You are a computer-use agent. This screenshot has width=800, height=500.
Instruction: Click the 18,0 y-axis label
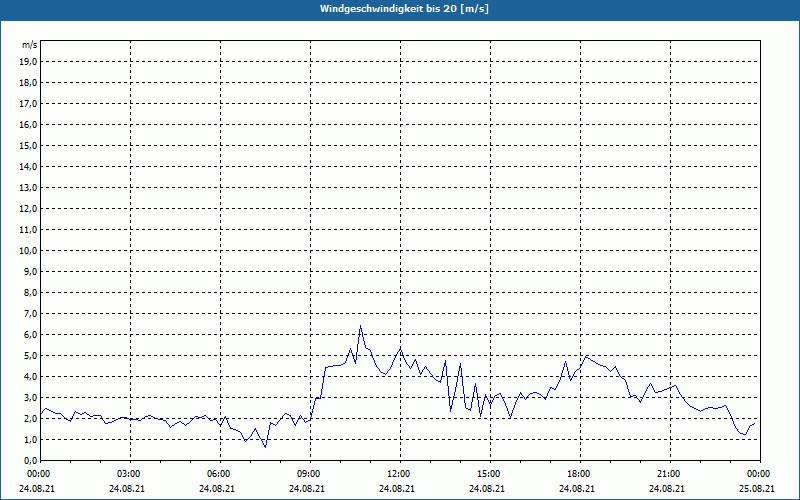pos(29,83)
